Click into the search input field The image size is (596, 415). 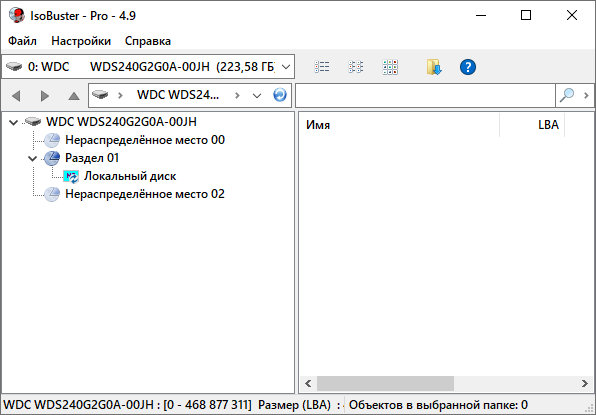425,95
